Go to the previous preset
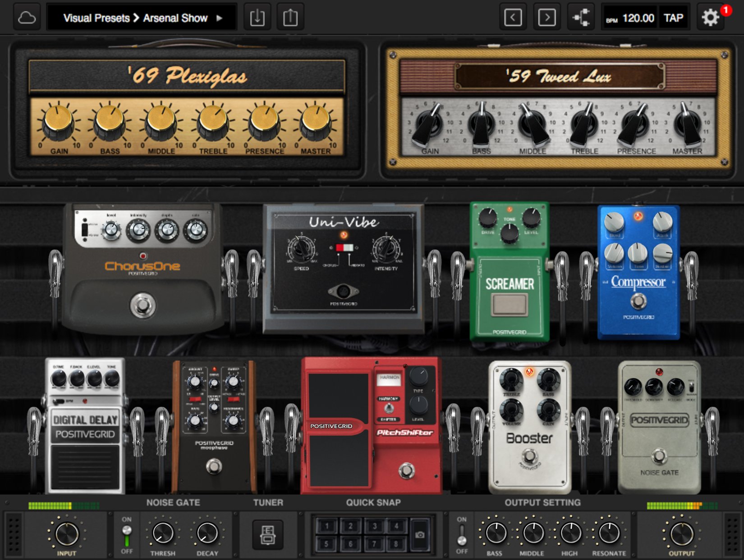 coord(513,18)
